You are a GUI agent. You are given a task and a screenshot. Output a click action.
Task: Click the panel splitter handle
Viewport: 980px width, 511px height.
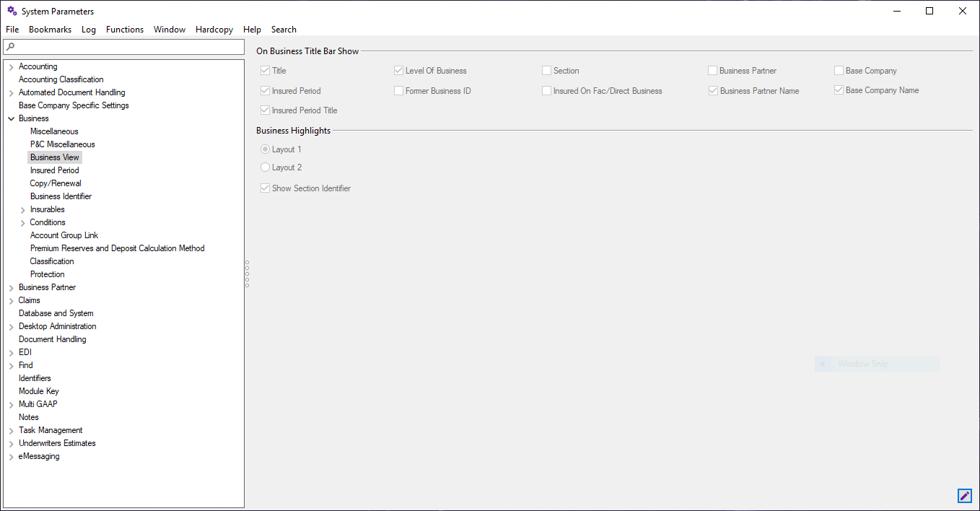(x=247, y=274)
